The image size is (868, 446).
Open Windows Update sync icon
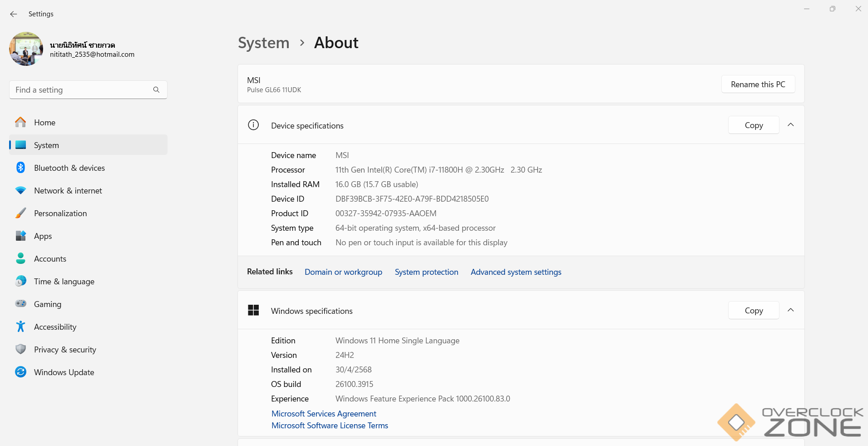click(x=20, y=372)
